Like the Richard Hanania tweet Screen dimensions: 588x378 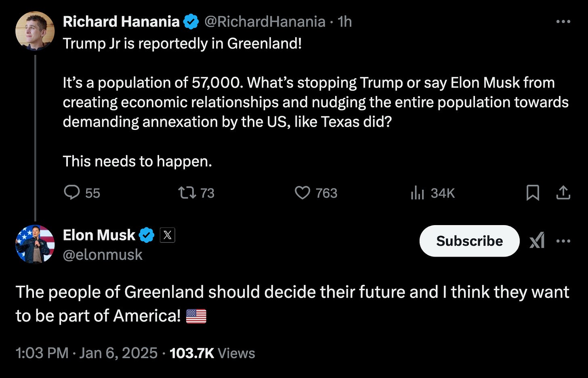click(316, 193)
